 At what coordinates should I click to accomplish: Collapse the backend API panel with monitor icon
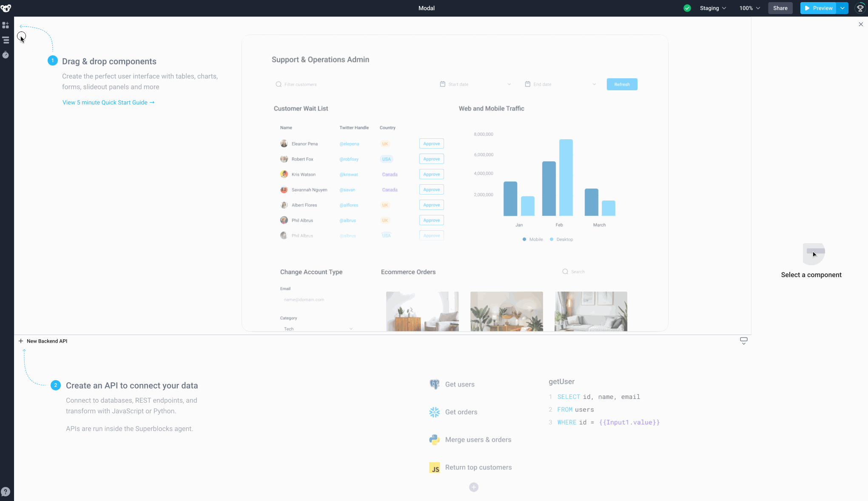743,341
